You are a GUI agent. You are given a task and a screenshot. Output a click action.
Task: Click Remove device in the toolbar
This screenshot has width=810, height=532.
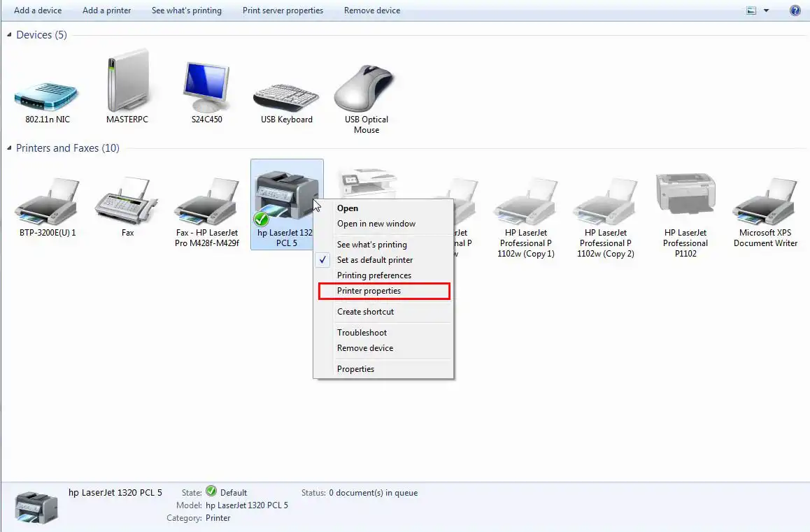(x=372, y=10)
